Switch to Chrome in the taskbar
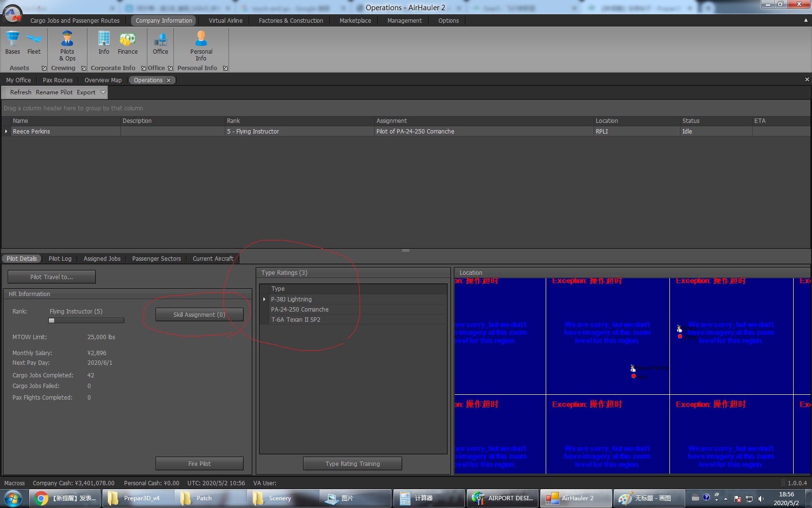812x508 pixels. [x=65, y=498]
